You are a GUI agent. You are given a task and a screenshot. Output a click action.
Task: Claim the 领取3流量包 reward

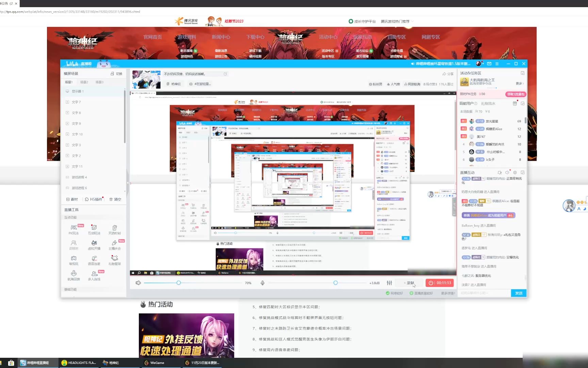(516, 94)
